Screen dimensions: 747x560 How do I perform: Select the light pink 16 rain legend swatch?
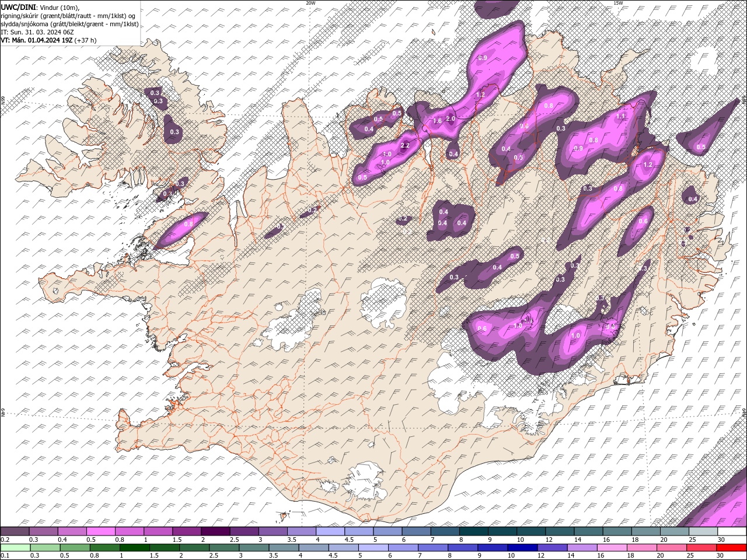(x=612, y=547)
